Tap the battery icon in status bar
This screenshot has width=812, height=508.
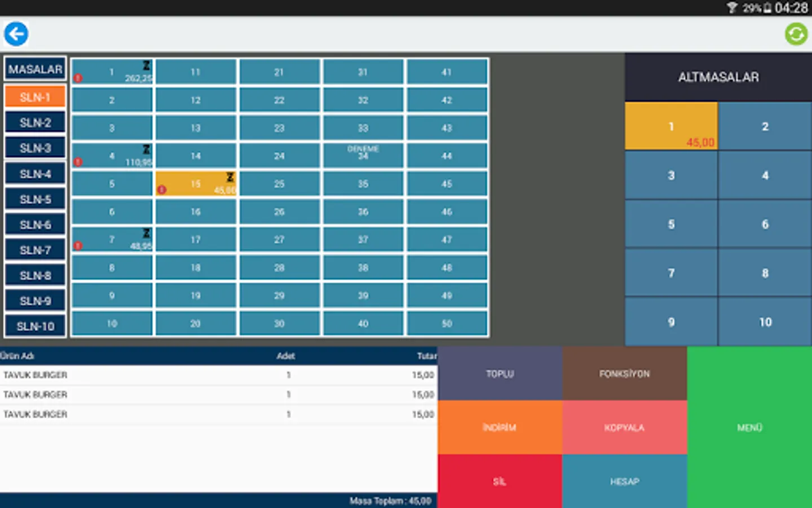click(x=767, y=8)
